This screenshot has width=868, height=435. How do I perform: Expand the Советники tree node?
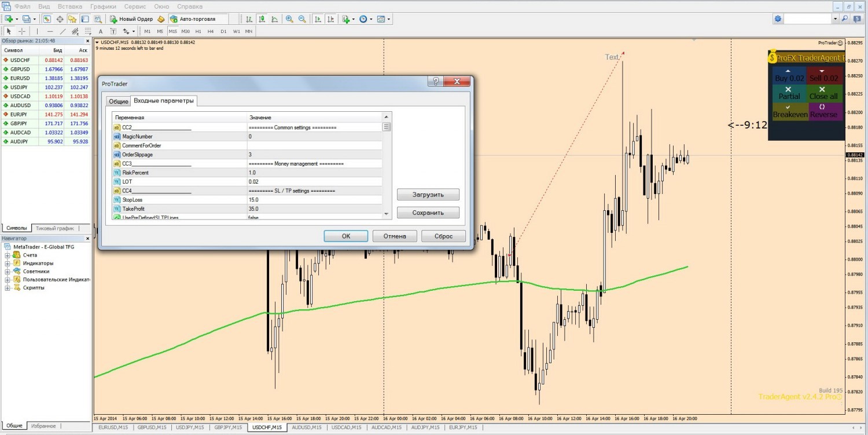pos(8,272)
